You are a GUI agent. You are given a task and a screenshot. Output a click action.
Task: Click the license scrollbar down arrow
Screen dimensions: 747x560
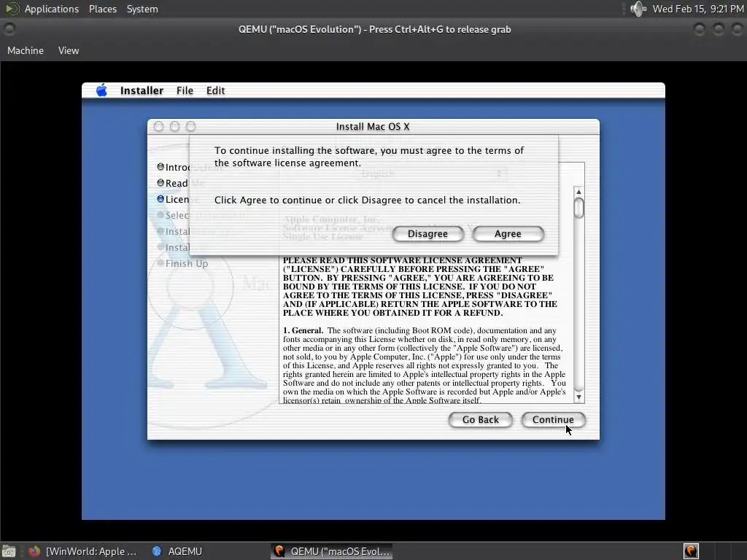click(578, 397)
